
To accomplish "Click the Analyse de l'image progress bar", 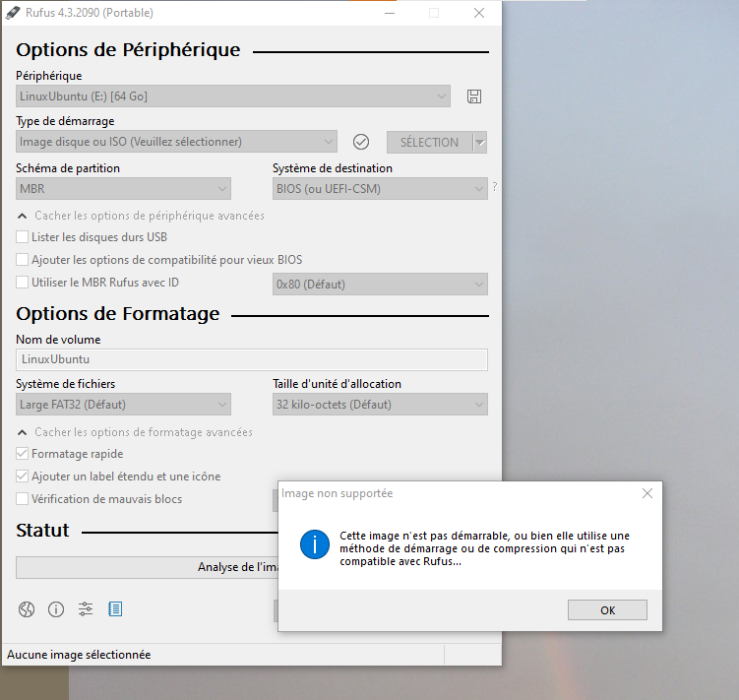I will (147, 567).
